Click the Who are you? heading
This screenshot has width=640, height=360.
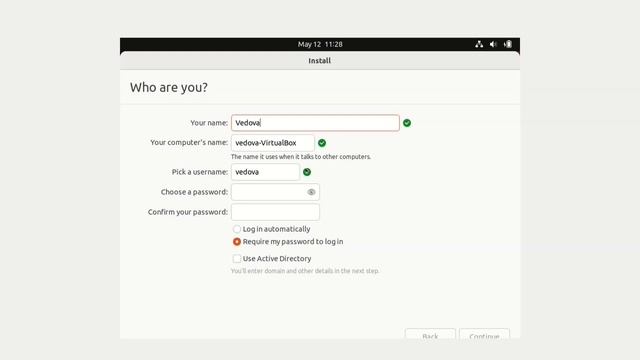(169, 87)
